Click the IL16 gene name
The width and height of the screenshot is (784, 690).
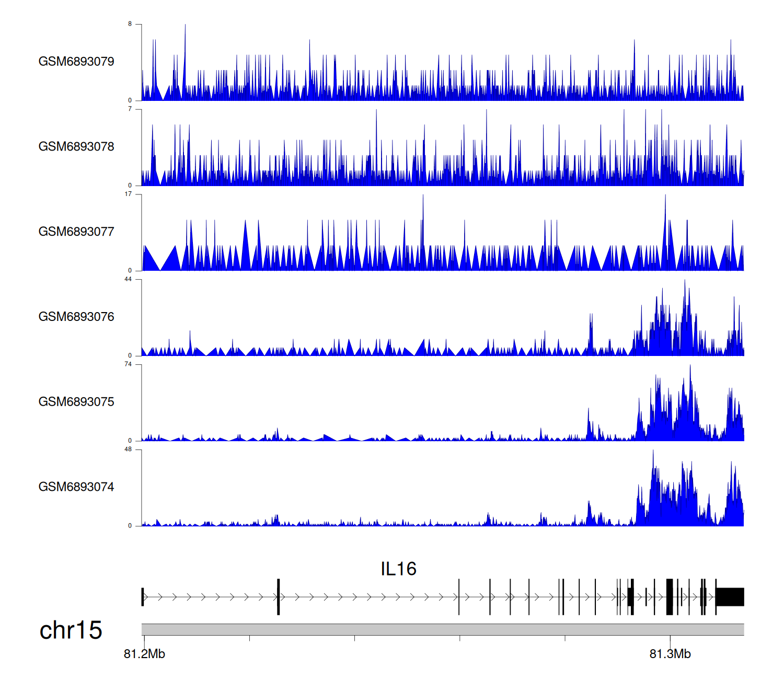[398, 569]
